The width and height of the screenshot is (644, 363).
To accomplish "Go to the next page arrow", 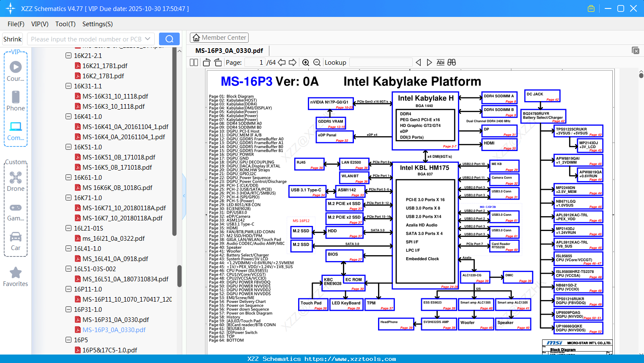I will click(x=293, y=63).
